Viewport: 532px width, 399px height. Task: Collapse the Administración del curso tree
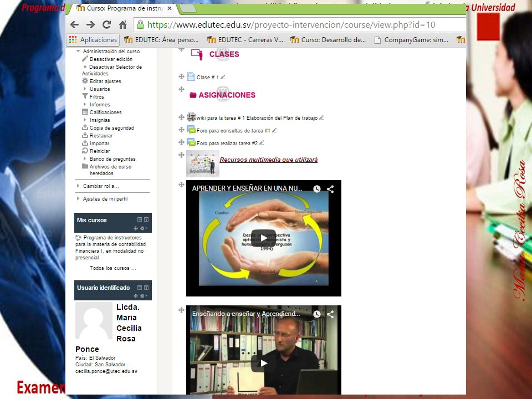[x=78, y=51]
